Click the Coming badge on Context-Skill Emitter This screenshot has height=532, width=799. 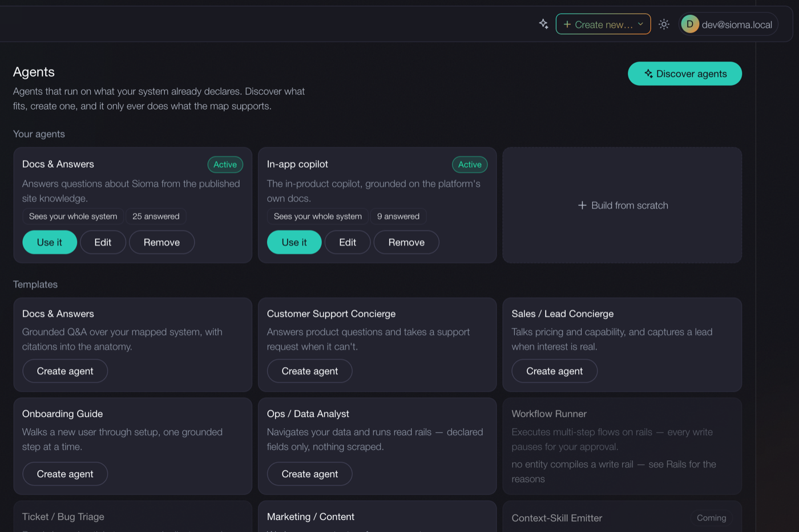coord(711,518)
